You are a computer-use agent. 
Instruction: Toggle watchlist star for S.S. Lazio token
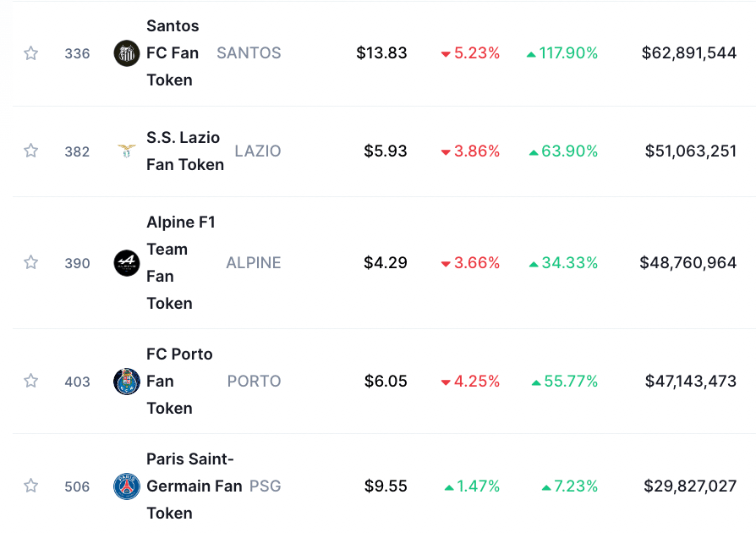click(30, 151)
